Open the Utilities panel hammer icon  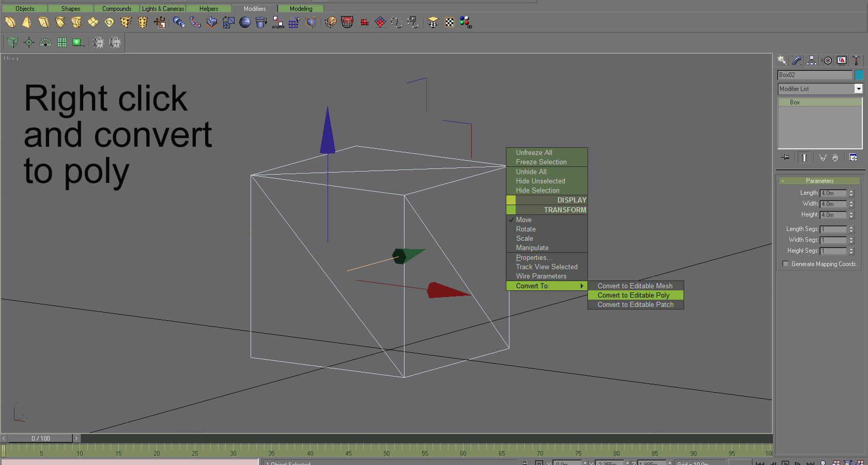[x=856, y=60]
